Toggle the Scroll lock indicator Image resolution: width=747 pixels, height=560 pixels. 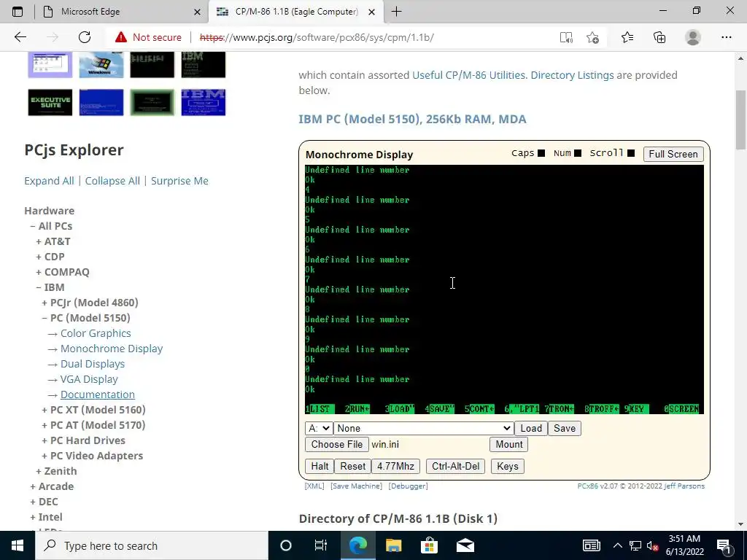coord(631,153)
